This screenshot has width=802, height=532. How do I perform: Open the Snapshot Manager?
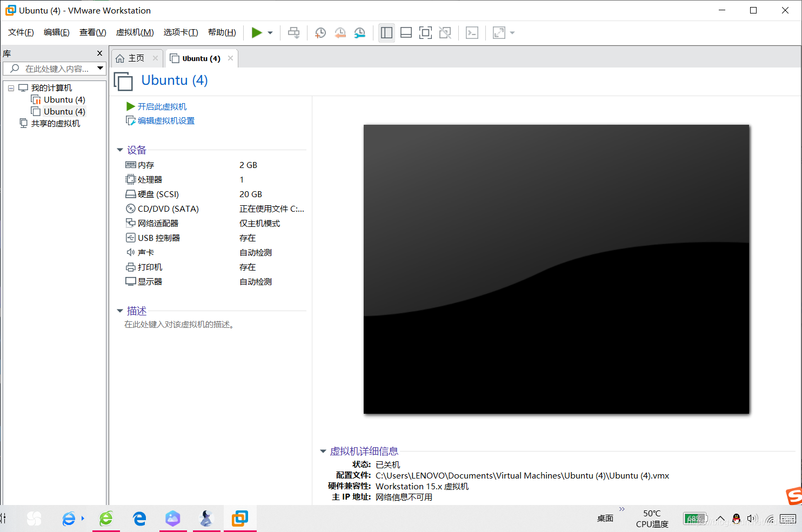pos(359,32)
